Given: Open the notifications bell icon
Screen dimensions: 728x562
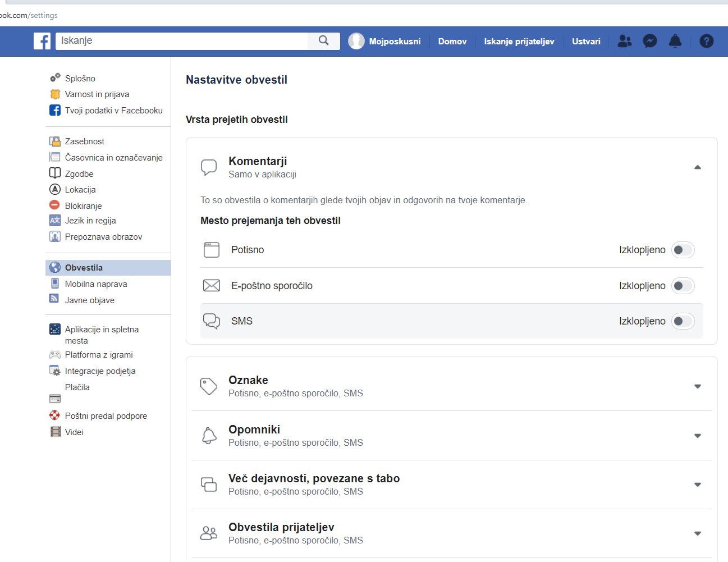Looking at the screenshot, I should [675, 41].
